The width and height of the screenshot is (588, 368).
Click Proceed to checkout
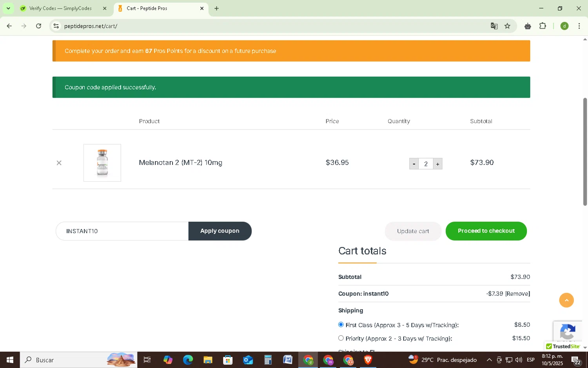486,231
